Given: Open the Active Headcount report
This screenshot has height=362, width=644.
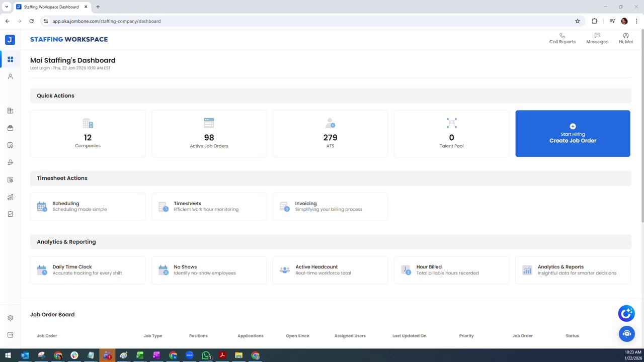Looking at the screenshot, I should coord(330,270).
